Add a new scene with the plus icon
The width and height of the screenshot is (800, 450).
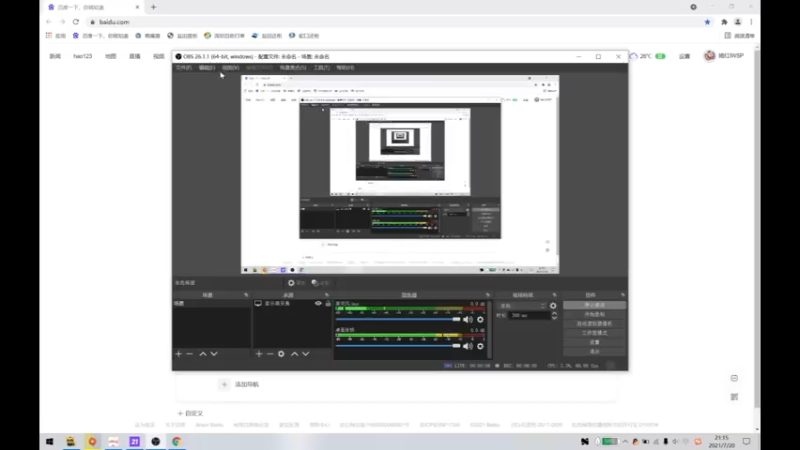click(179, 354)
